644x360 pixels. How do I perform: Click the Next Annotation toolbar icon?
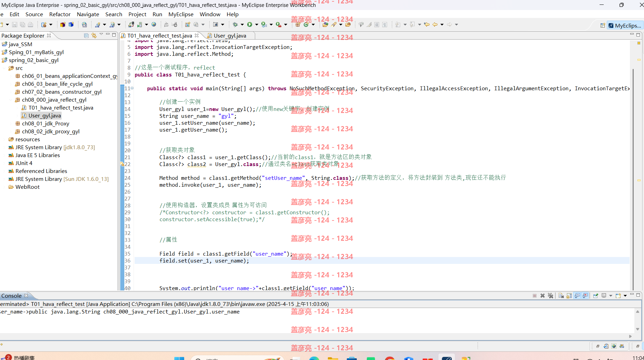pos(398,24)
